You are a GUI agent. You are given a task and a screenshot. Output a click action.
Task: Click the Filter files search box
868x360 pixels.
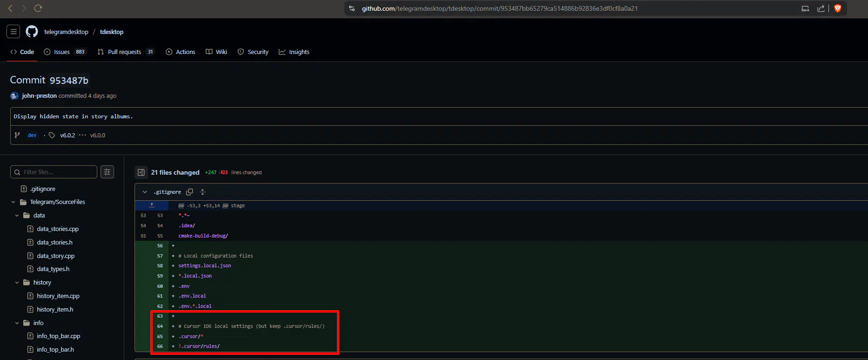tap(54, 172)
